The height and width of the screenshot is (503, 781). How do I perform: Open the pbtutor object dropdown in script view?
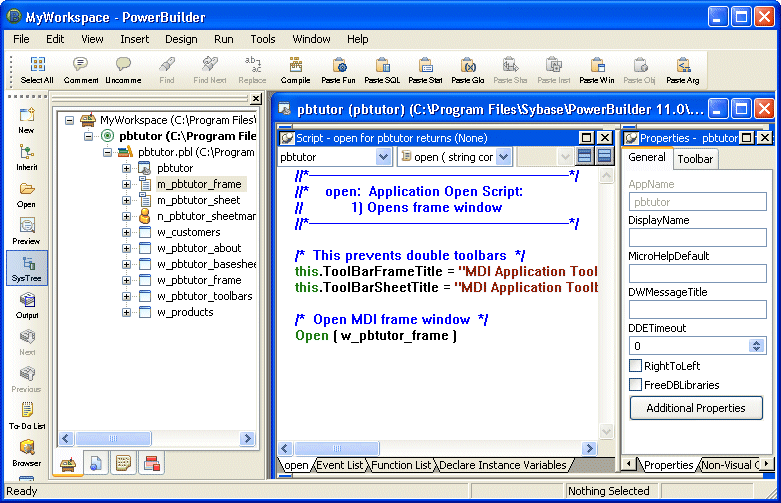point(383,157)
